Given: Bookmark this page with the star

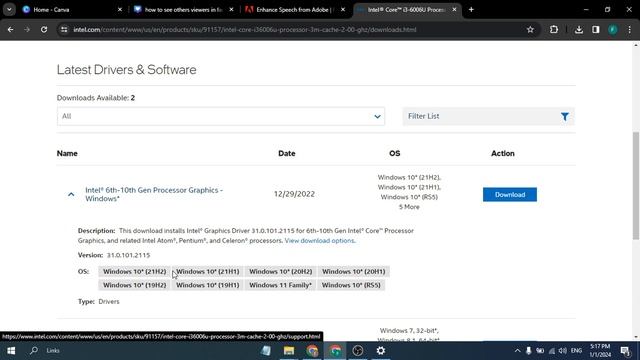Looking at the screenshot, I should click(x=530, y=29).
